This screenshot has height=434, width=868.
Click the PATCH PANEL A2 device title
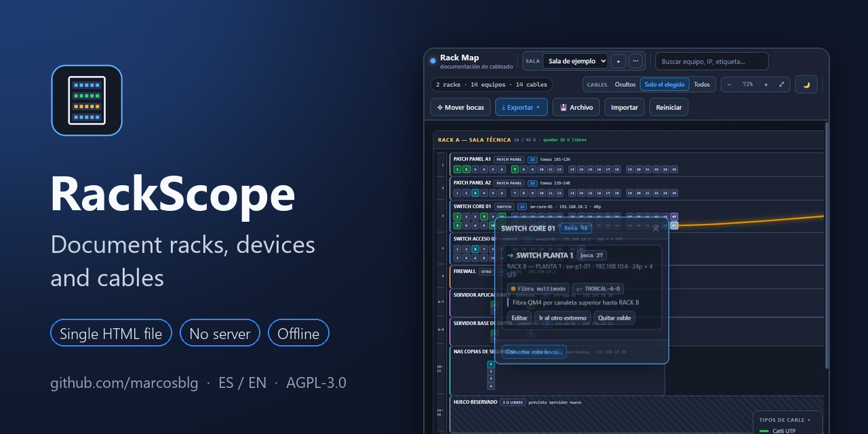pos(472,182)
